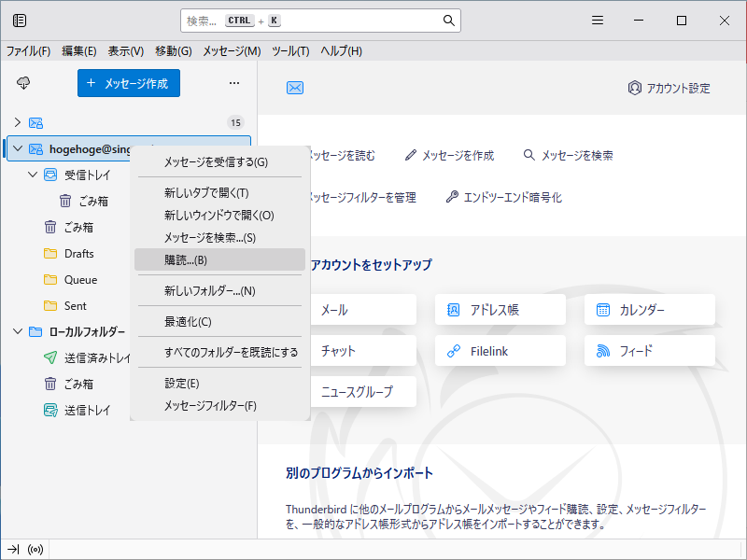Select メッセージを受信する(G) from context menu

pos(219,161)
